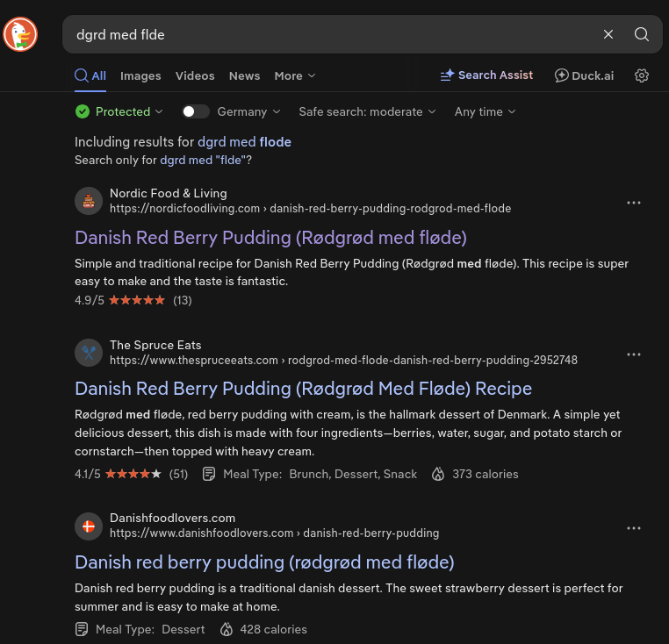Switch to the Images tab

(140, 76)
